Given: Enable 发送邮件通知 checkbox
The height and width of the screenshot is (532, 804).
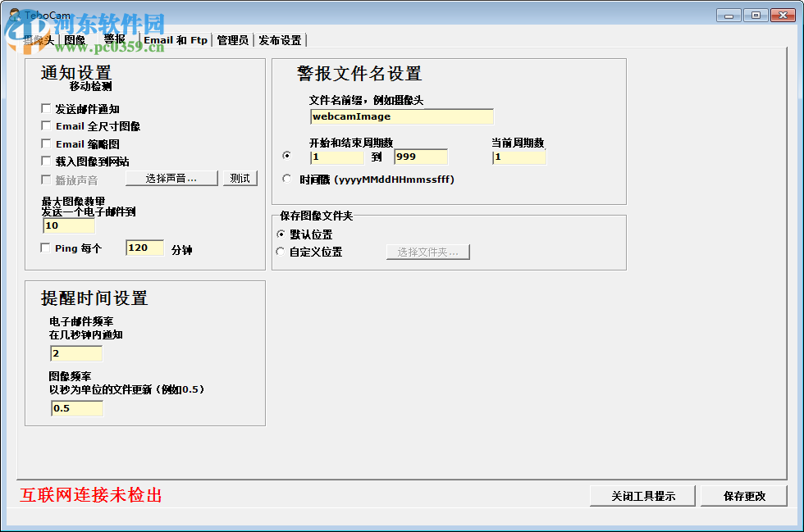Looking at the screenshot, I should coord(47,107).
